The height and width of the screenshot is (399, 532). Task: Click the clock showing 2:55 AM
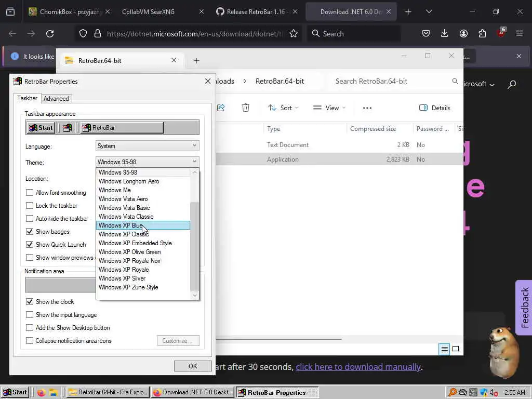[x=514, y=393]
